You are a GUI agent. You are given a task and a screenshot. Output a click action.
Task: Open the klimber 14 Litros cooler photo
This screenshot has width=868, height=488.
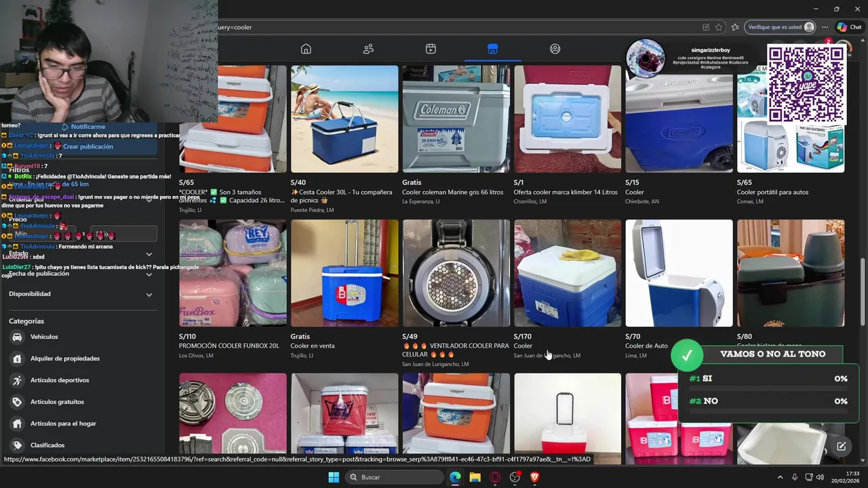(x=568, y=119)
